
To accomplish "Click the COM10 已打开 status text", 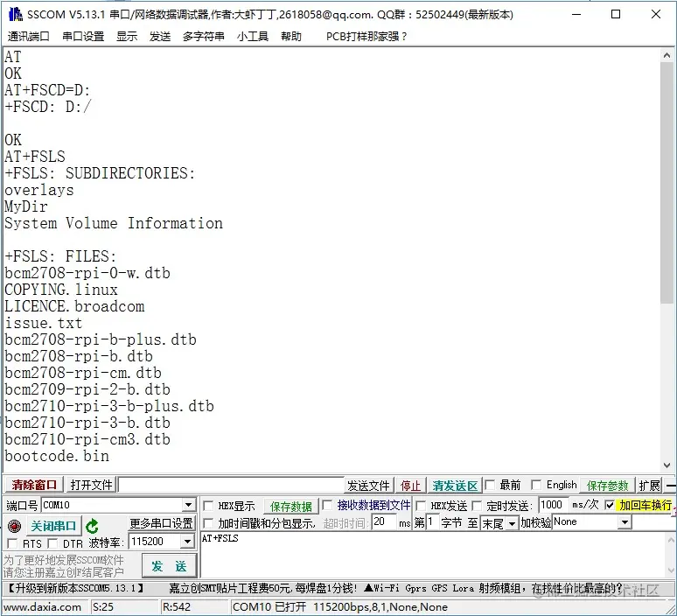I will [x=269, y=607].
